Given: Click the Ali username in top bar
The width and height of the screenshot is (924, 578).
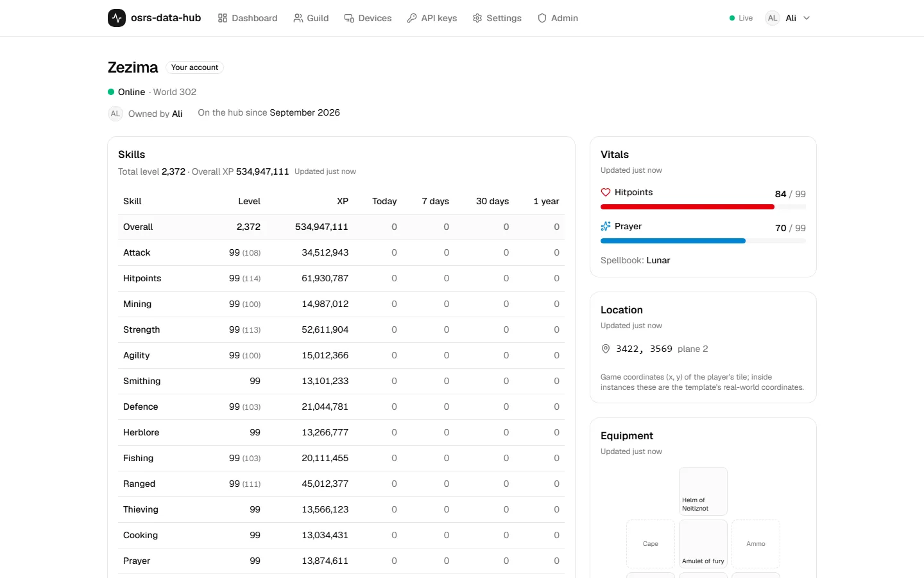Looking at the screenshot, I should (791, 18).
